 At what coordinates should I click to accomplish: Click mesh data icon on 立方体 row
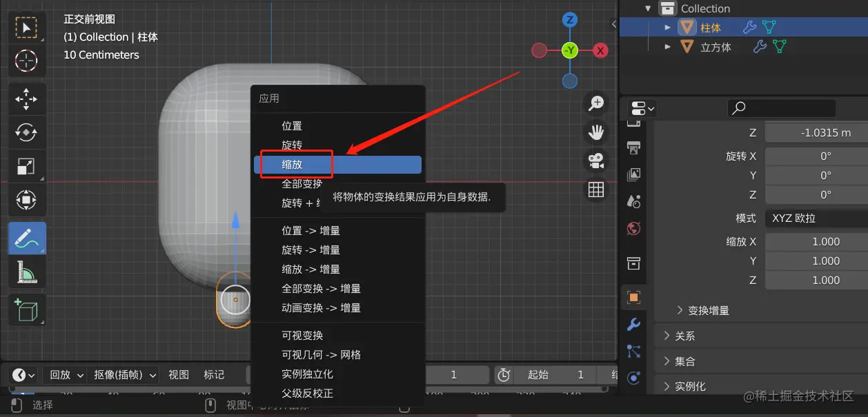tap(779, 47)
